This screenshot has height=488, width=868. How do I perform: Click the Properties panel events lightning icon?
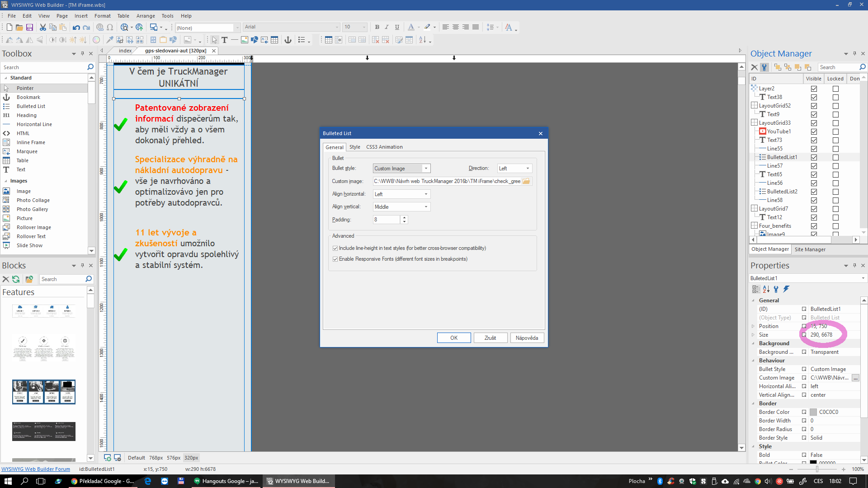pos(786,289)
